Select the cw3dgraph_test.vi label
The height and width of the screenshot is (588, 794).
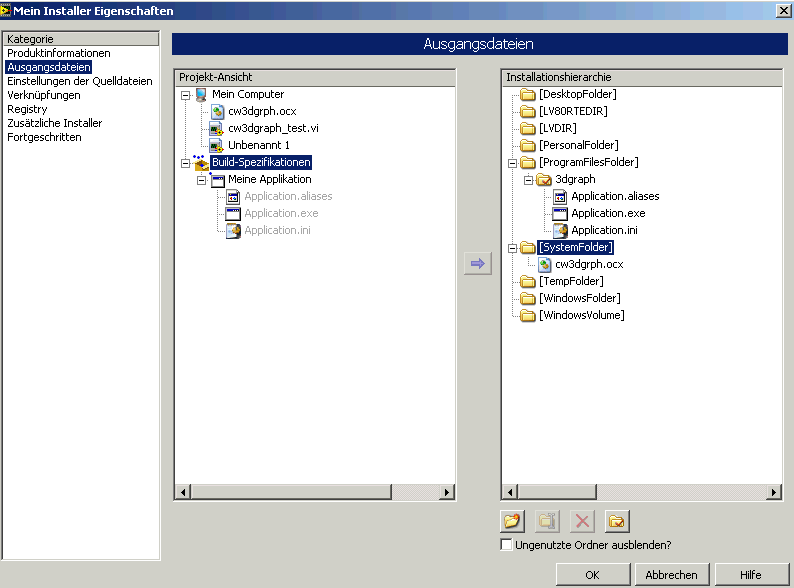273,129
